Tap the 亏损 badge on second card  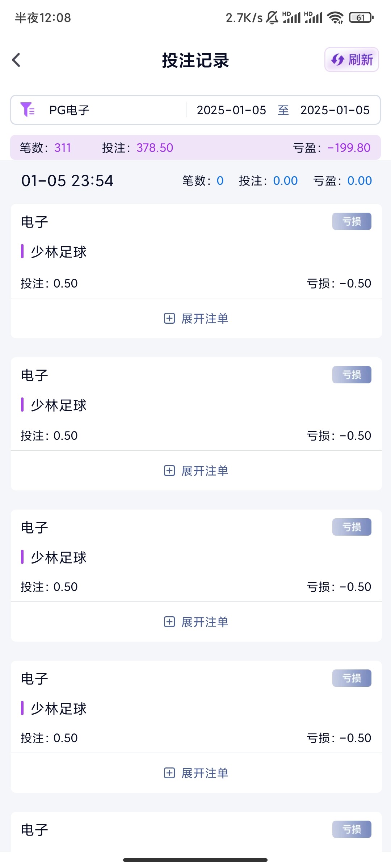(352, 375)
